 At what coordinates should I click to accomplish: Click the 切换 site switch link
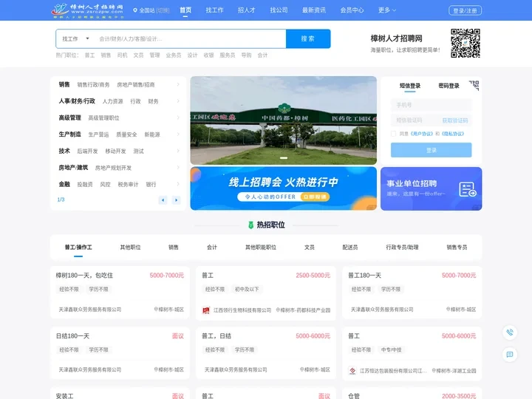point(163,10)
